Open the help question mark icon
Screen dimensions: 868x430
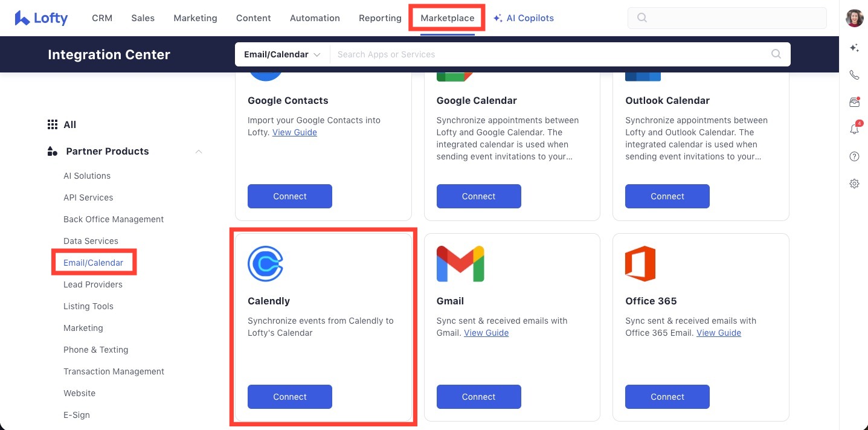[x=854, y=156]
